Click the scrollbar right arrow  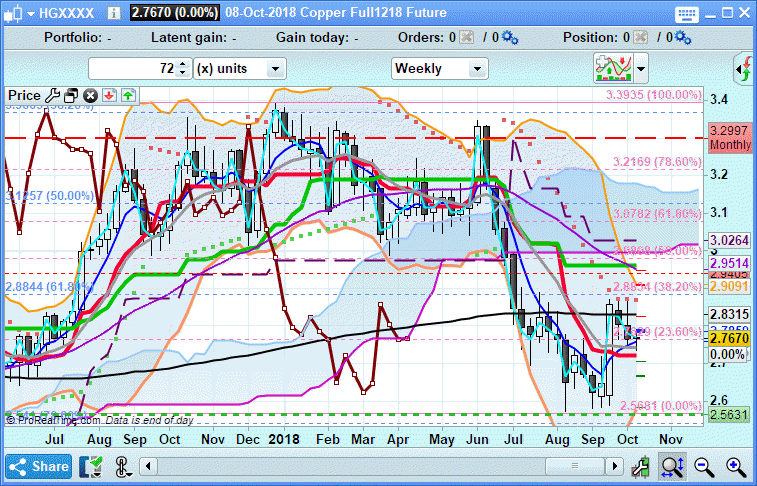coord(615,466)
